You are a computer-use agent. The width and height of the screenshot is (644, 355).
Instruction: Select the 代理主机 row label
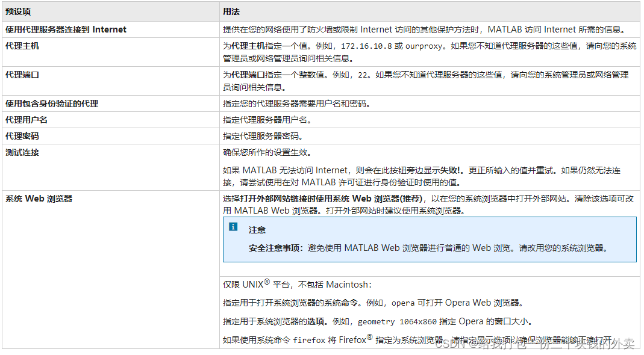click(22, 46)
